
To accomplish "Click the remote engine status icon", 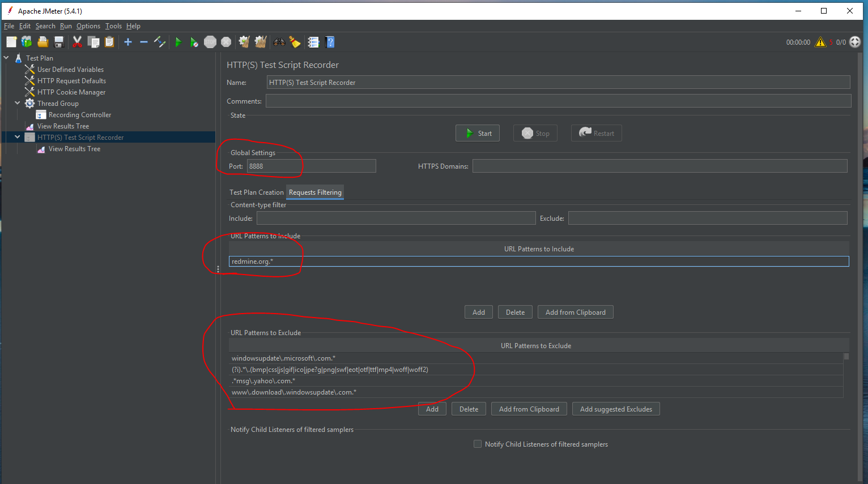I will [856, 42].
